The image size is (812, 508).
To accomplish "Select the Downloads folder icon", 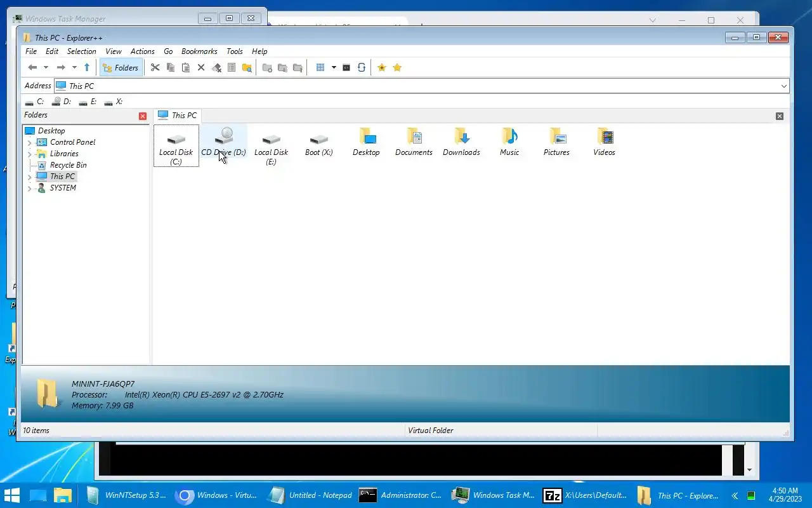I will coord(461,142).
